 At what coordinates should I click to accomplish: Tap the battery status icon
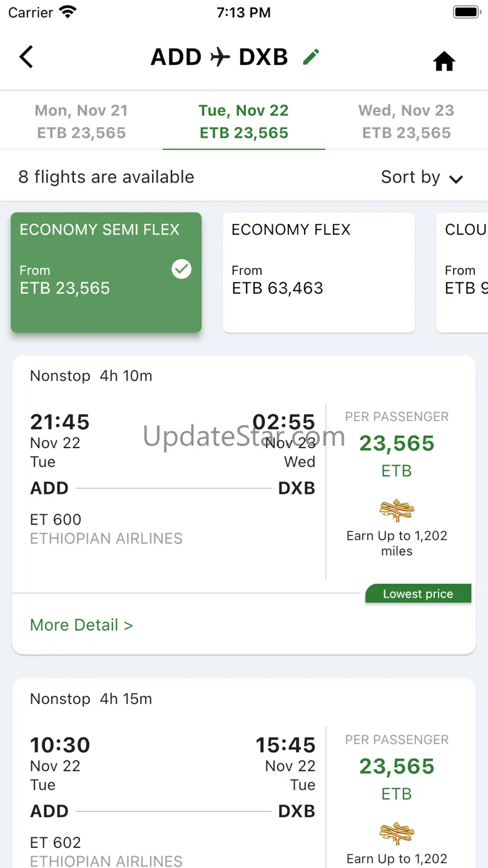465,13
